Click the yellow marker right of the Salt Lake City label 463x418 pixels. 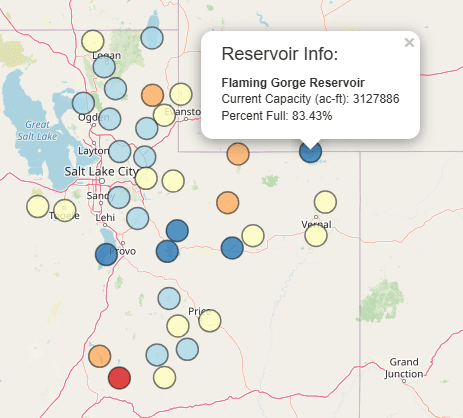(146, 178)
